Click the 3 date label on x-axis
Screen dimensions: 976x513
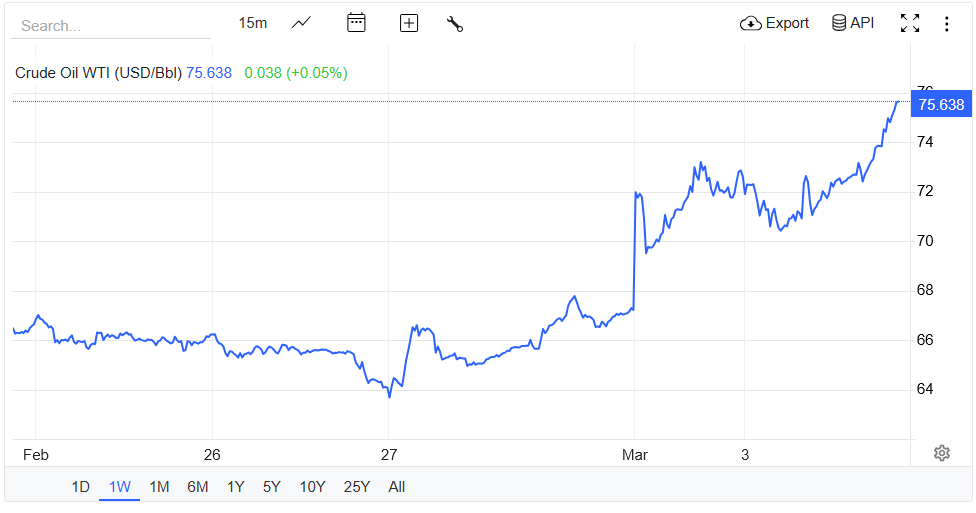pyautogui.click(x=745, y=455)
